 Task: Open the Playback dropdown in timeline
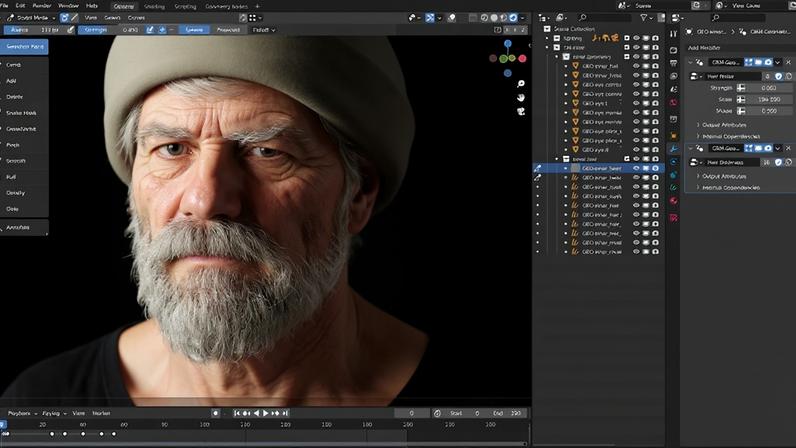coord(23,413)
